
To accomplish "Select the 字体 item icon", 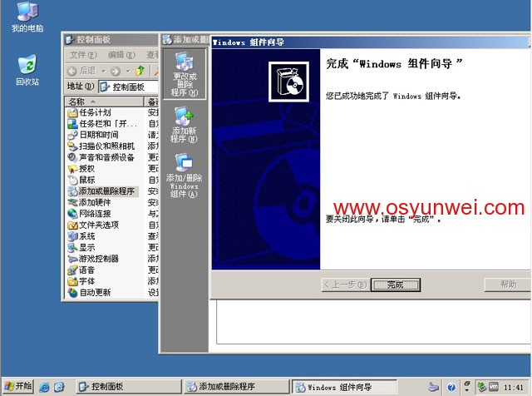I will pyautogui.click(x=72, y=281).
